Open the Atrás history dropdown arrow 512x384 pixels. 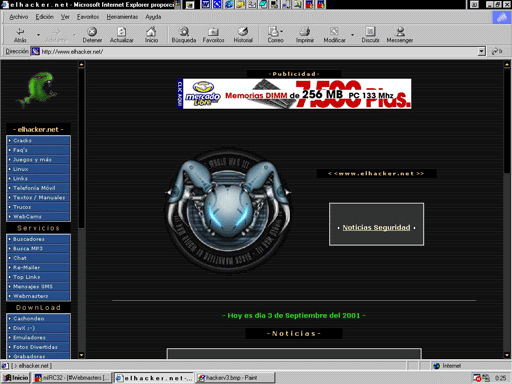38,35
